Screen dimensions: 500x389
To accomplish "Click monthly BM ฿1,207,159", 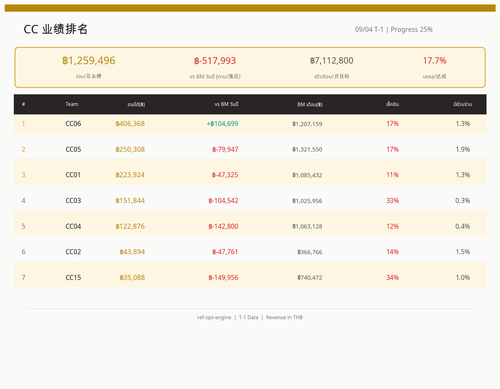I will (307, 124).
